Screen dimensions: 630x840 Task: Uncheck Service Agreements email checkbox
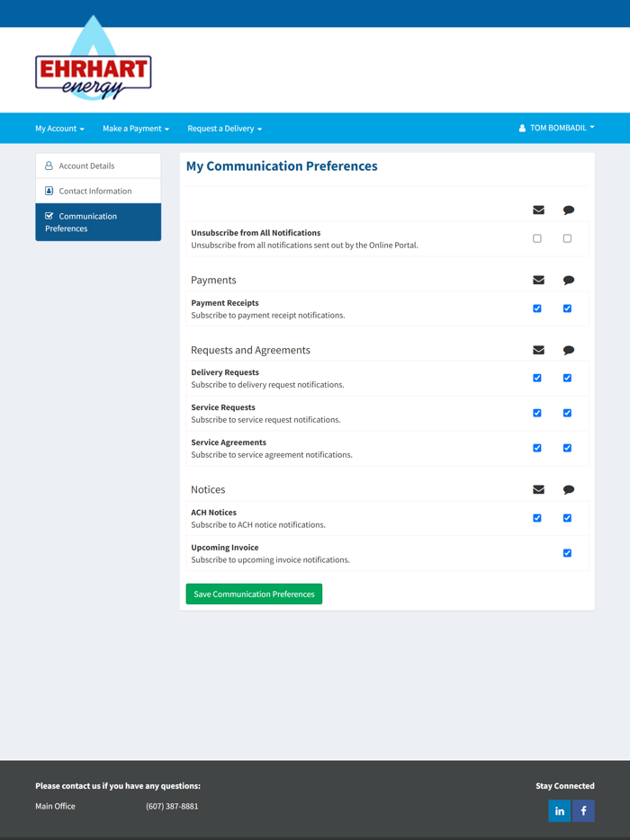(536, 448)
